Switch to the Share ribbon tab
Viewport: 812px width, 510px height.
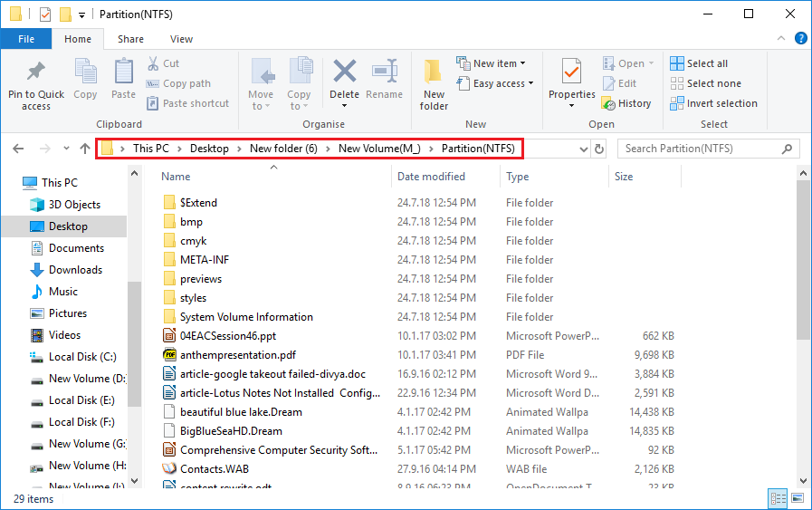click(x=130, y=39)
